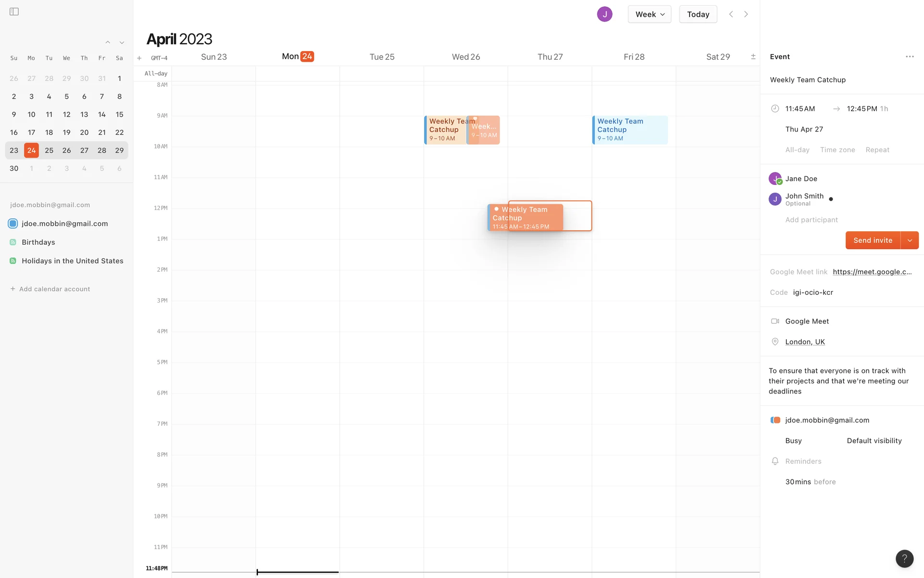Click the event calendar color swatch
The image size is (924, 578).
775,420
